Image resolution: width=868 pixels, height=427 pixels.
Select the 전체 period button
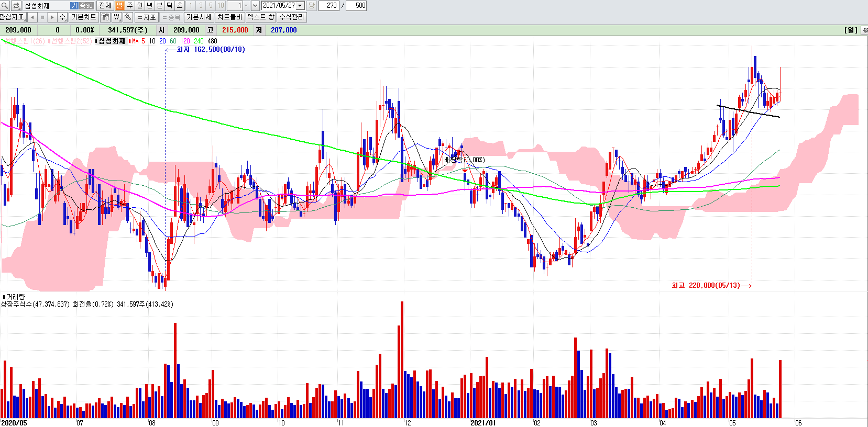105,6
